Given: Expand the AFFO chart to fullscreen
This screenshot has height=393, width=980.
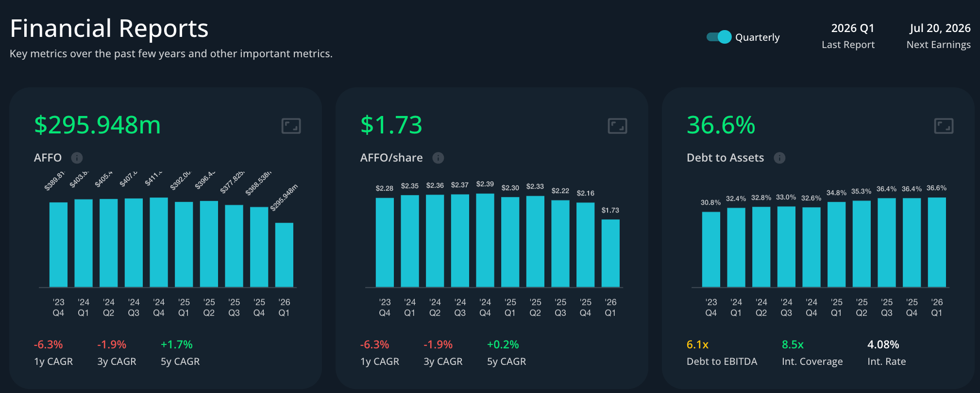Looking at the screenshot, I should (291, 126).
